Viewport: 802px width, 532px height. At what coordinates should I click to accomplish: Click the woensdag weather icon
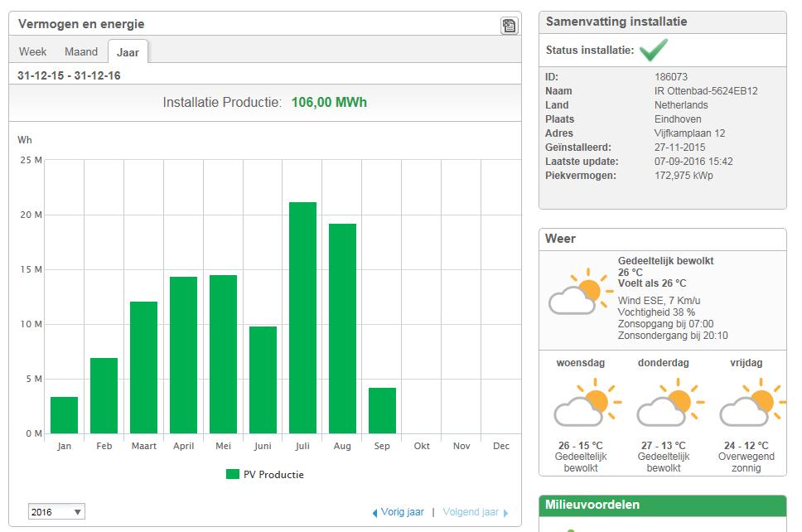(587, 402)
